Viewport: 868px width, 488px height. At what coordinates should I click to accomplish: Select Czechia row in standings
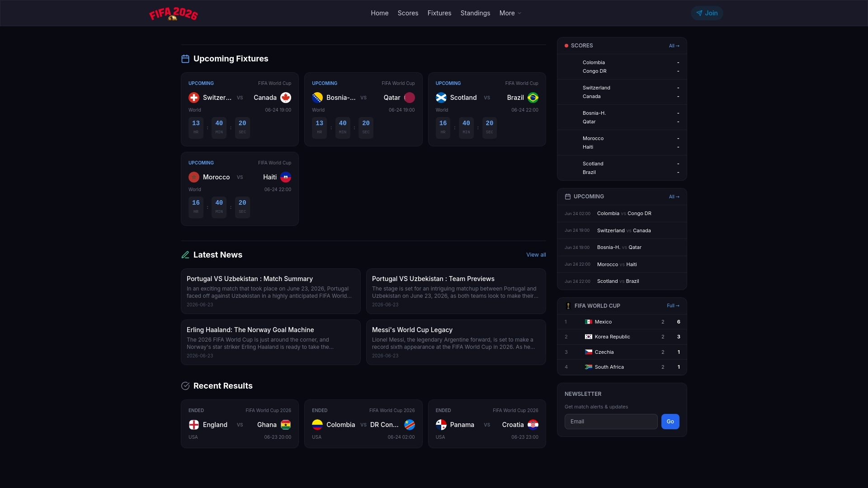622,352
